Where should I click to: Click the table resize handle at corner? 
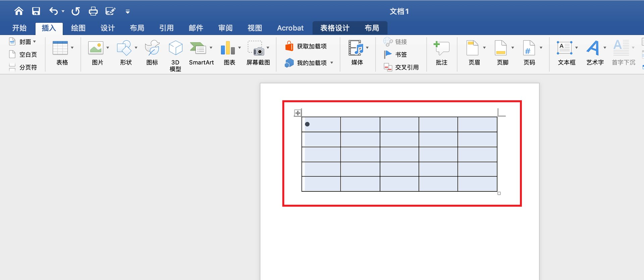point(499,193)
